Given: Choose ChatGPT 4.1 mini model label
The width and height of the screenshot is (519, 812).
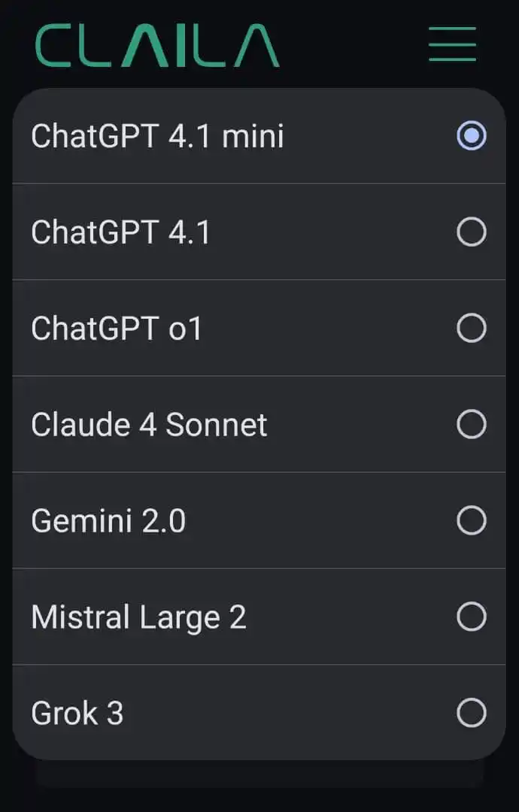Looking at the screenshot, I should [x=157, y=136].
